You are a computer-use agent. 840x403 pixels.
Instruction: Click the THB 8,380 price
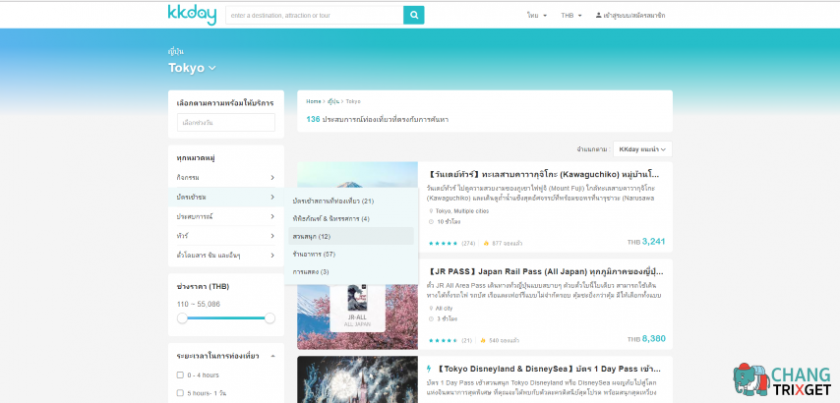(647, 339)
